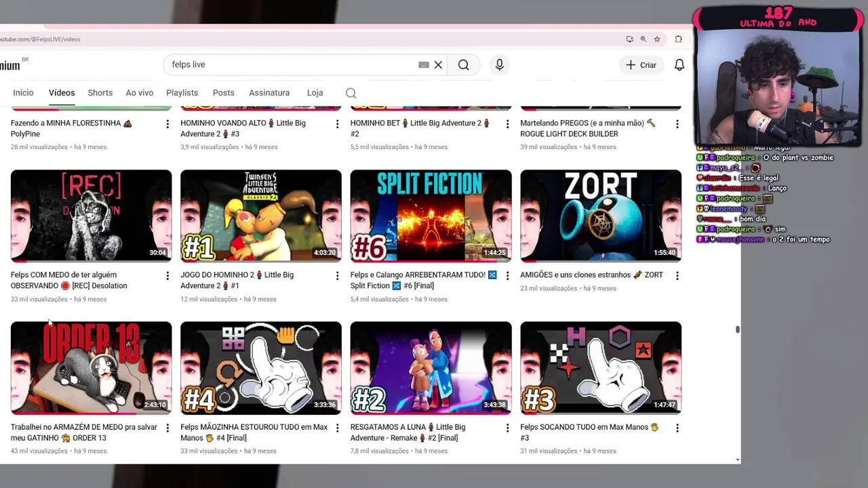
Task: Switch to the Início tab
Action: coord(23,93)
